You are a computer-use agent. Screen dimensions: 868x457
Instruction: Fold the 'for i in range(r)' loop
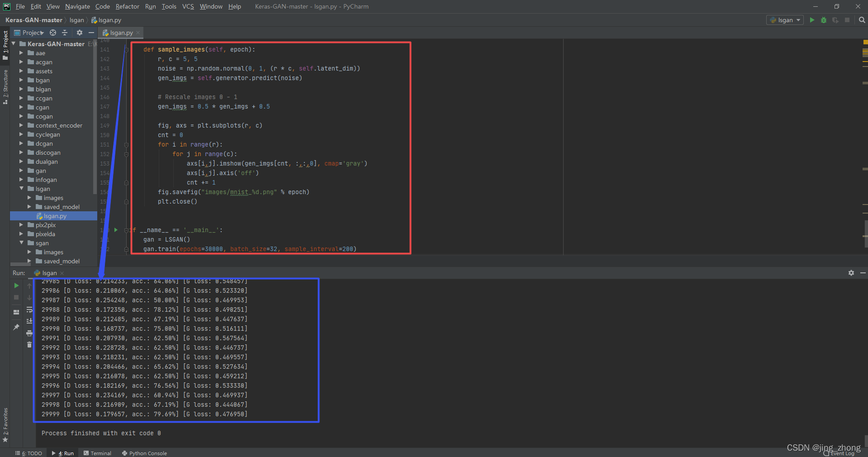[x=126, y=145]
